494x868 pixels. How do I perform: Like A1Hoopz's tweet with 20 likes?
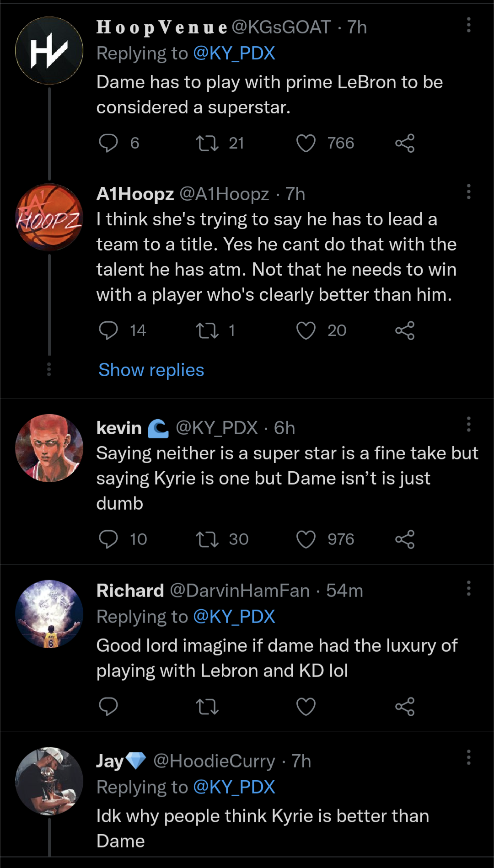[x=306, y=330]
